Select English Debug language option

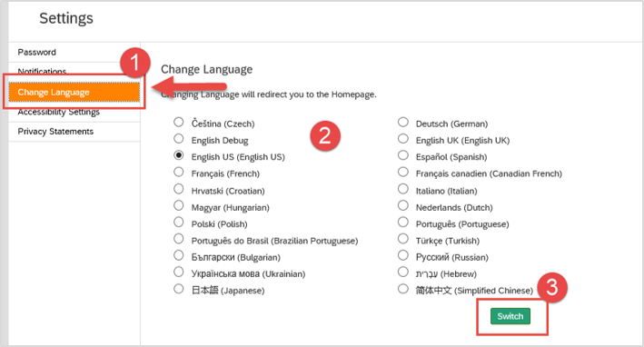178,139
